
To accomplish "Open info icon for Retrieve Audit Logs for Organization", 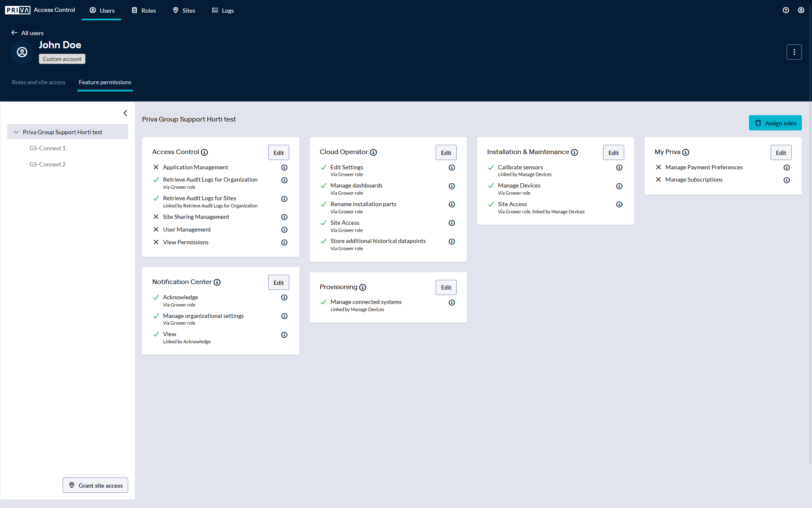I will click(284, 180).
